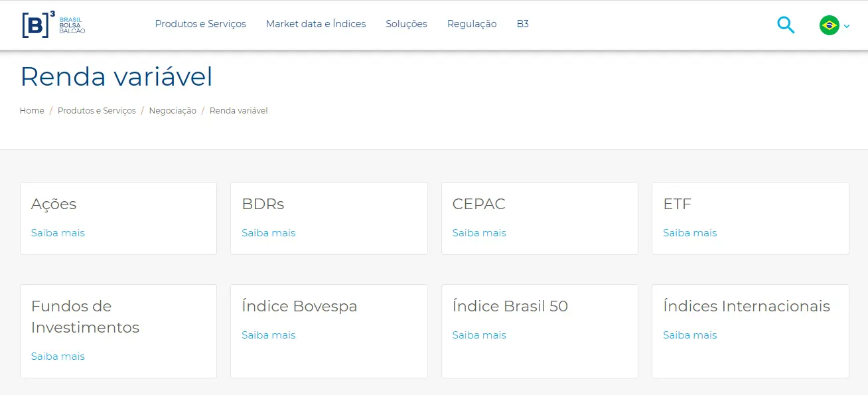Click Saiba mais under Índice Brasil 50
The image size is (868, 395).
479,335
